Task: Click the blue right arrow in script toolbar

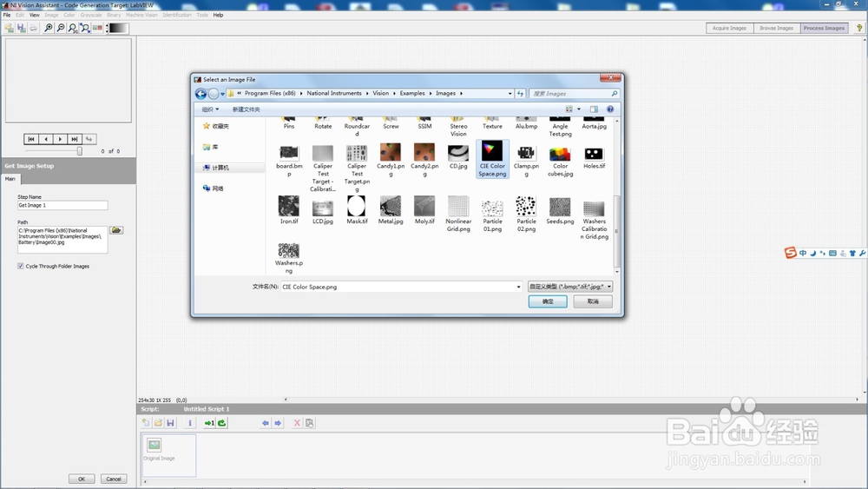Action: pos(278,422)
